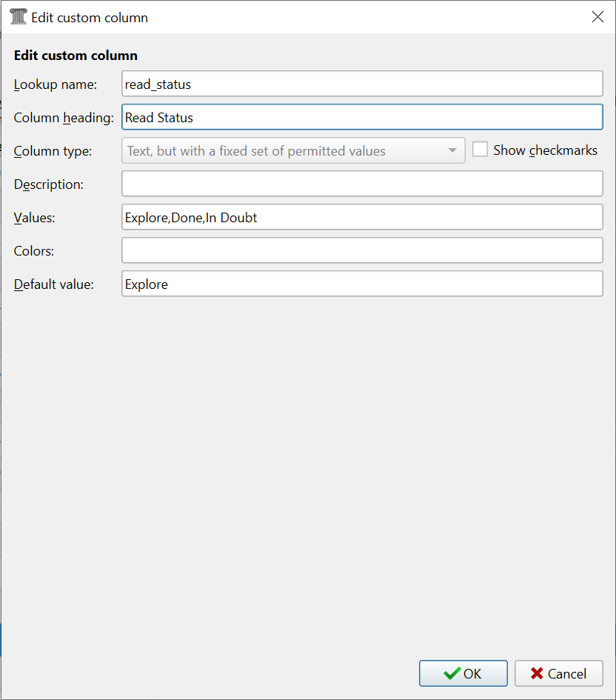This screenshot has height=700, width=616.
Task: Focus the Default value field
Action: pyautogui.click(x=362, y=284)
